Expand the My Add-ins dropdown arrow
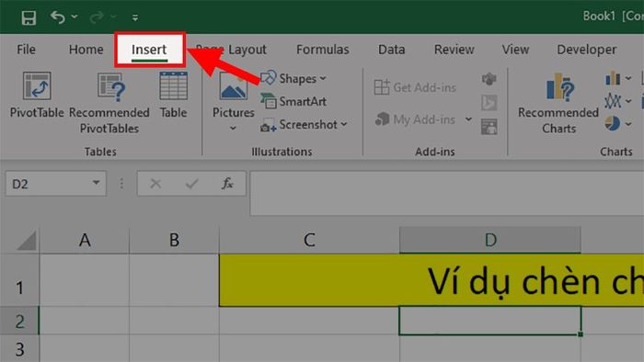This screenshot has height=362, width=644. [x=468, y=119]
